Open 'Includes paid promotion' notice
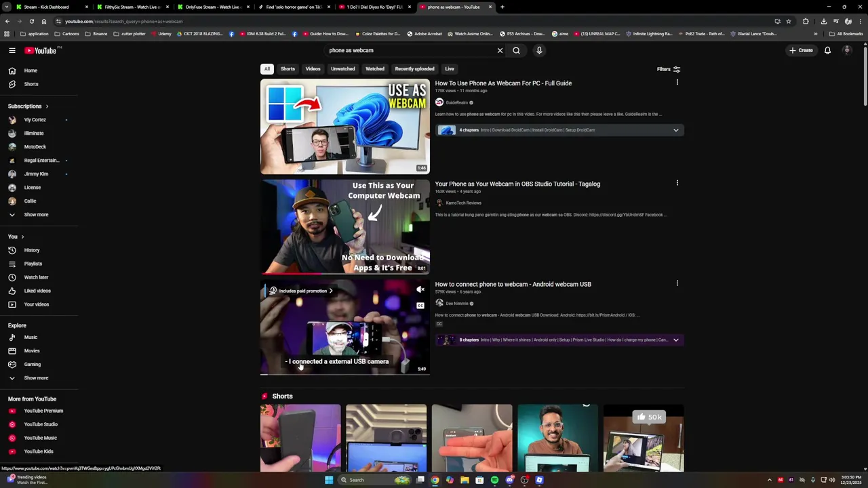The height and width of the screenshot is (488, 868). pos(302,291)
